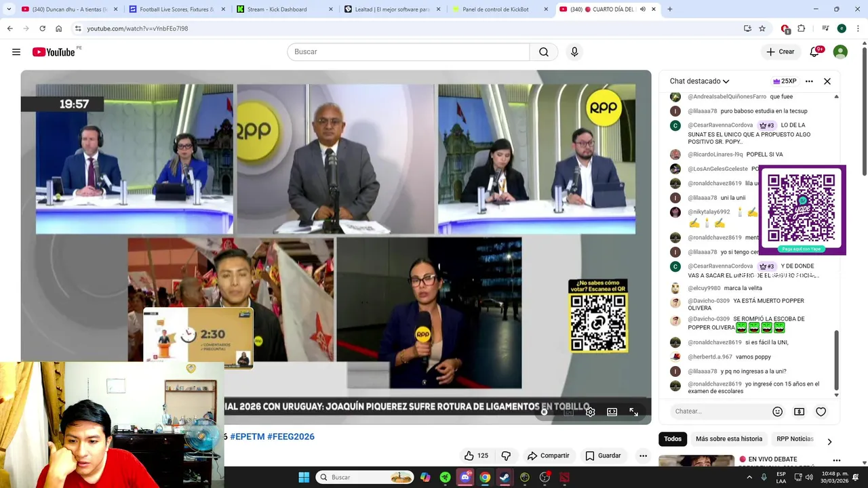868x488 pixels.
Task: Open the Super Chat dollar icon
Action: pos(800,411)
